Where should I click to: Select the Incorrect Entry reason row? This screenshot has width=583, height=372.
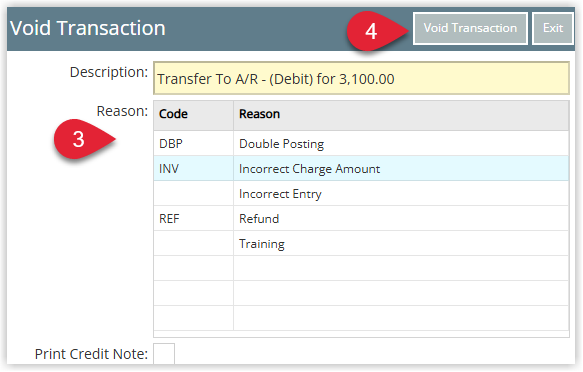pos(361,193)
